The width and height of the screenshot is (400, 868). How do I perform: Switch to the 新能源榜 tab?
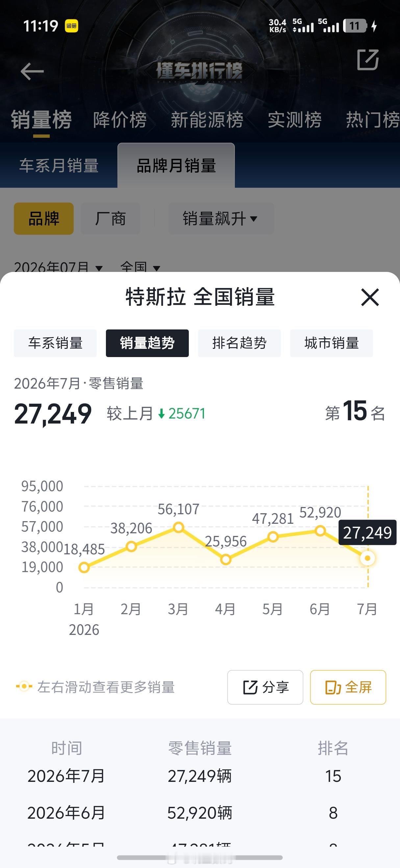pyautogui.click(x=207, y=120)
